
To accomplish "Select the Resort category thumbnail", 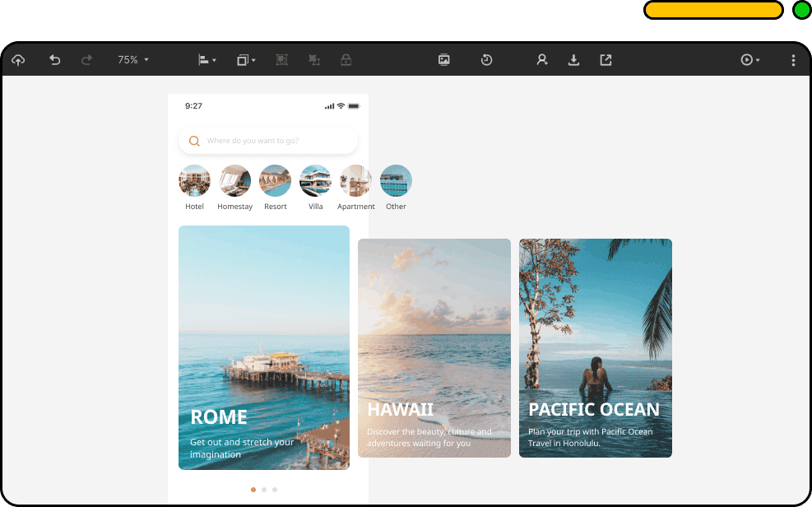I will pos(275,181).
